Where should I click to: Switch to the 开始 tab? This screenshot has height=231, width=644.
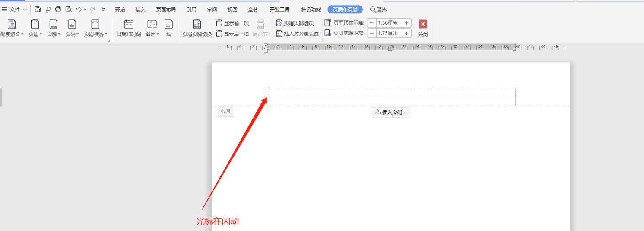click(x=120, y=10)
